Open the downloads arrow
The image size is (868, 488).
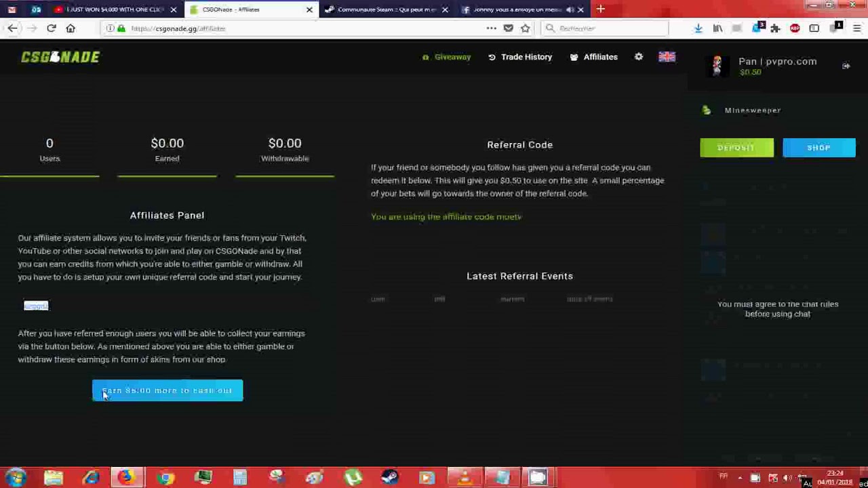698,28
